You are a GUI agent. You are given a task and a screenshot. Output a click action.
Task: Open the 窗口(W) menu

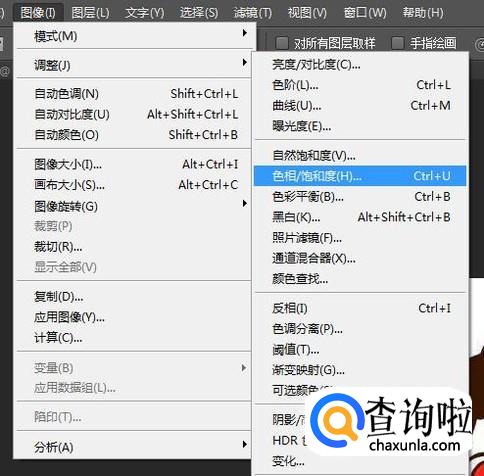coord(365,13)
